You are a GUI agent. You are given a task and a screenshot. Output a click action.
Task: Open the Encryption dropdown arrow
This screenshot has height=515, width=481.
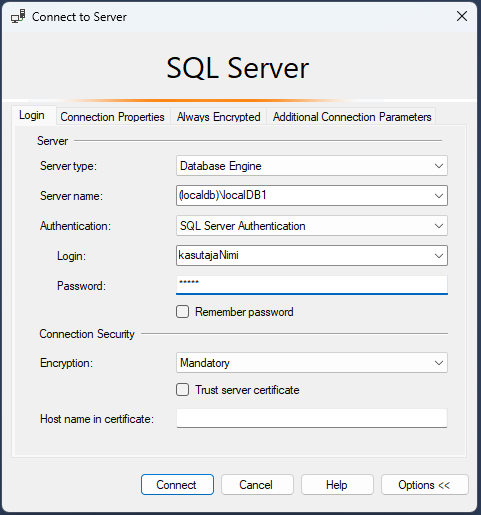pyautogui.click(x=439, y=363)
